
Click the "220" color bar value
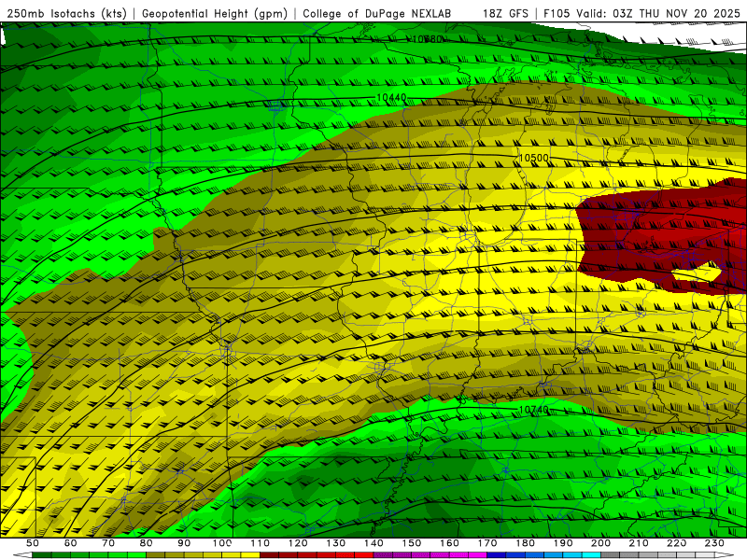676,543
